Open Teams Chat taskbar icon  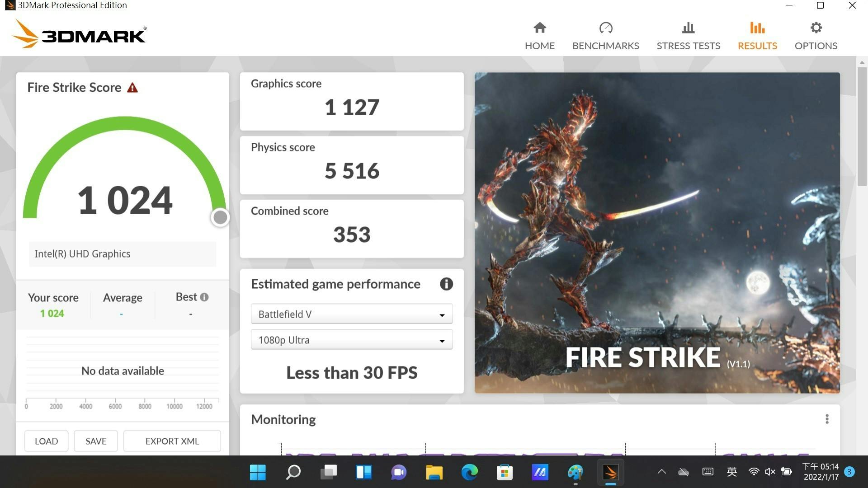(399, 472)
